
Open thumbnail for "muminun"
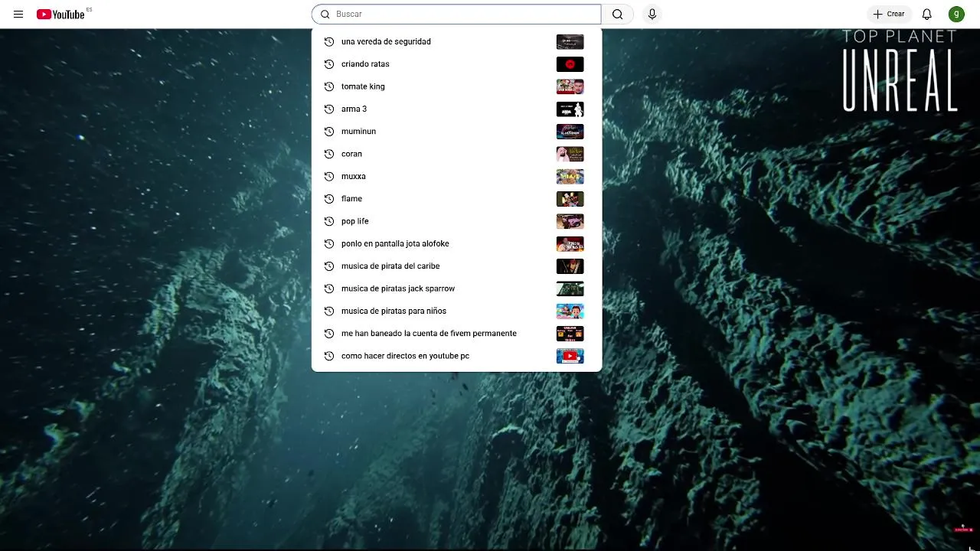pos(570,132)
